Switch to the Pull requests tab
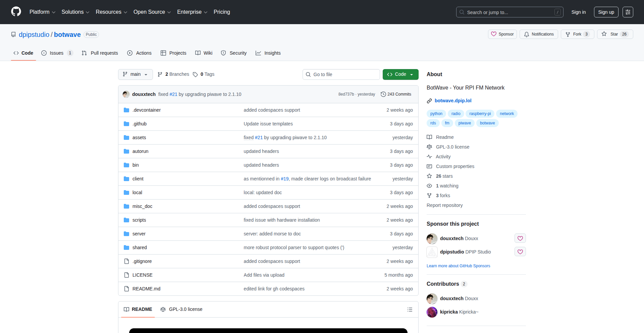 coord(100,53)
